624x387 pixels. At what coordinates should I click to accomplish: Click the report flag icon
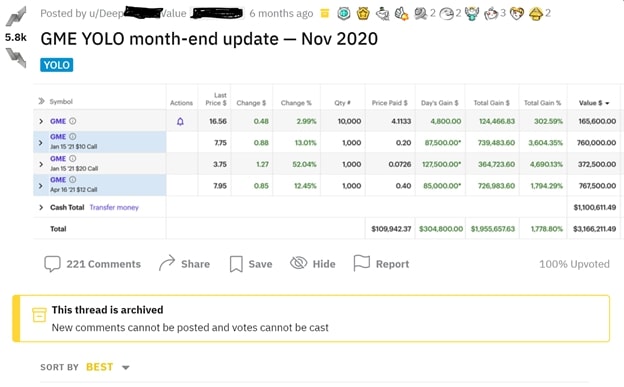coord(362,263)
